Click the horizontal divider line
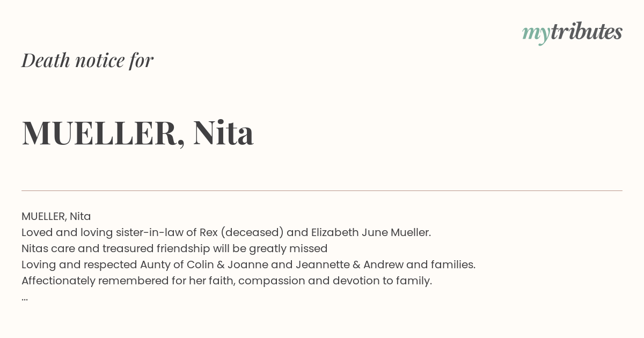Image resolution: width=644 pixels, height=338 pixels. (322, 190)
